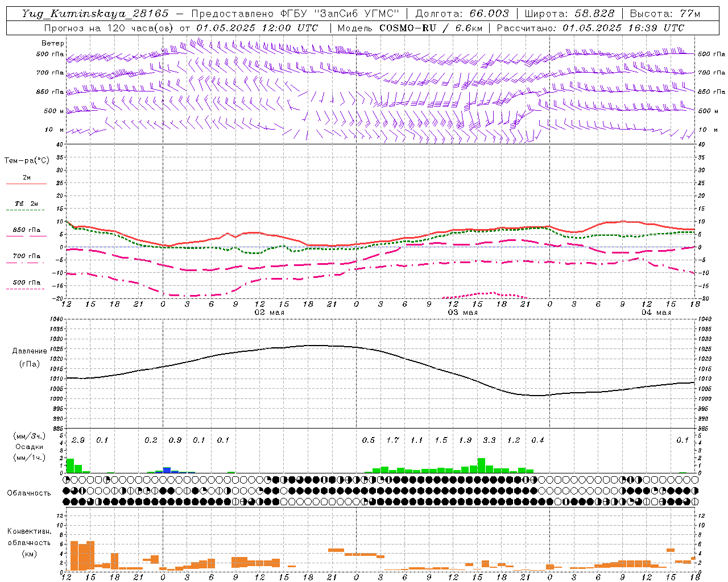Select the 'Широта: 58.828' header field
Image resolution: width=728 pixels, height=582 pixels.
click(569, 14)
